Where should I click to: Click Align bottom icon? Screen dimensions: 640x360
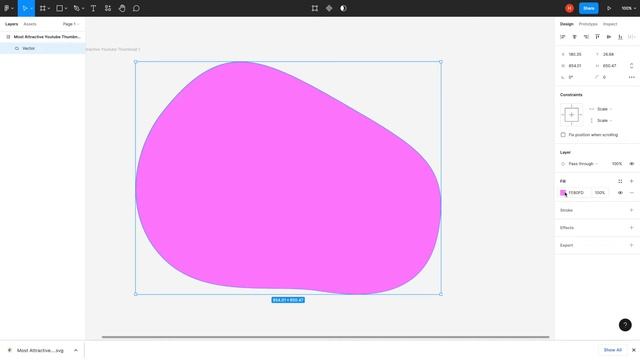[620, 37]
